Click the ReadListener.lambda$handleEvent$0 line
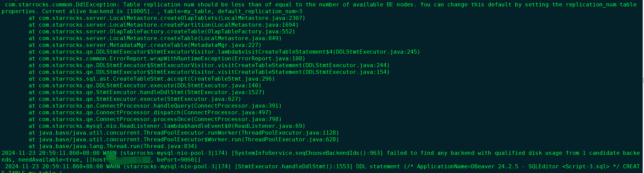The image size is (644, 173). click(x=167, y=126)
